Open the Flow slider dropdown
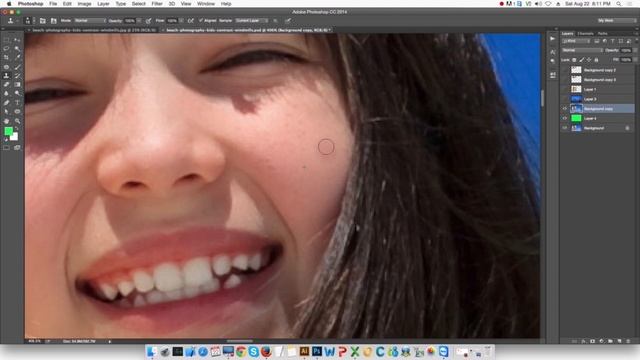Viewport: 640px width, 360px height. click(181, 20)
